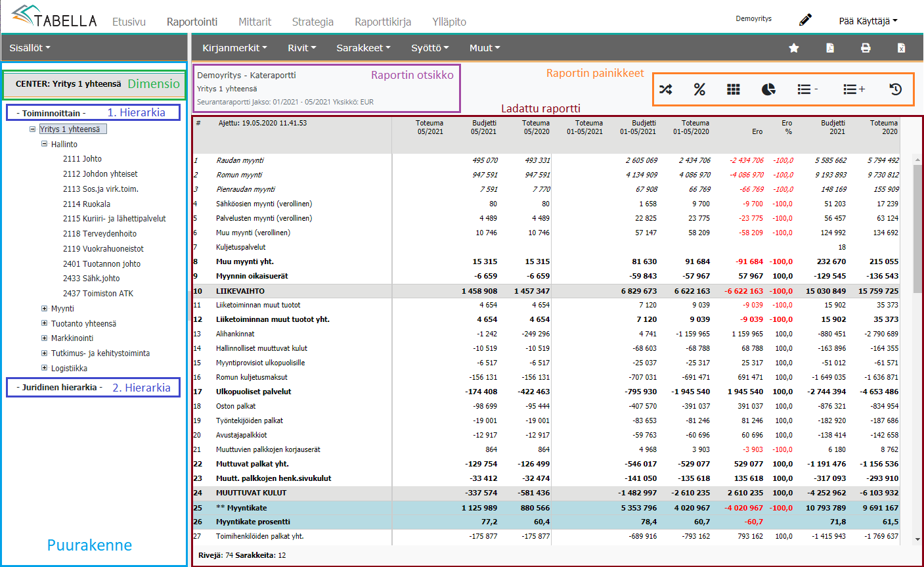This screenshot has height=567, width=924.
Task: Add bookmark using the star icon
Action: [x=794, y=48]
